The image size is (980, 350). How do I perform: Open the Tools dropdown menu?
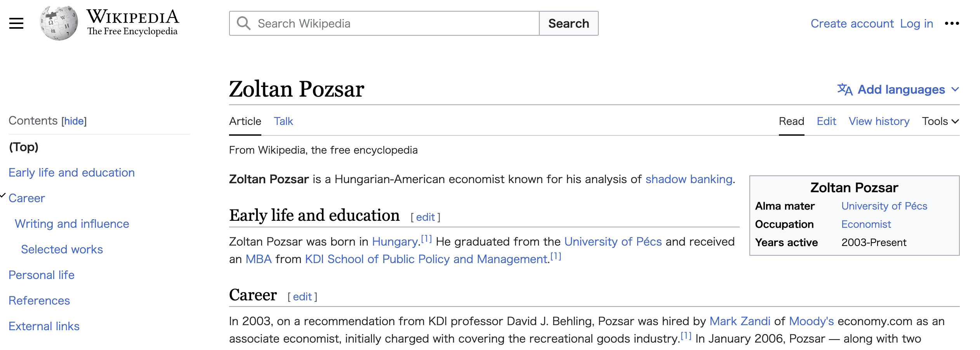coord(940,121)
